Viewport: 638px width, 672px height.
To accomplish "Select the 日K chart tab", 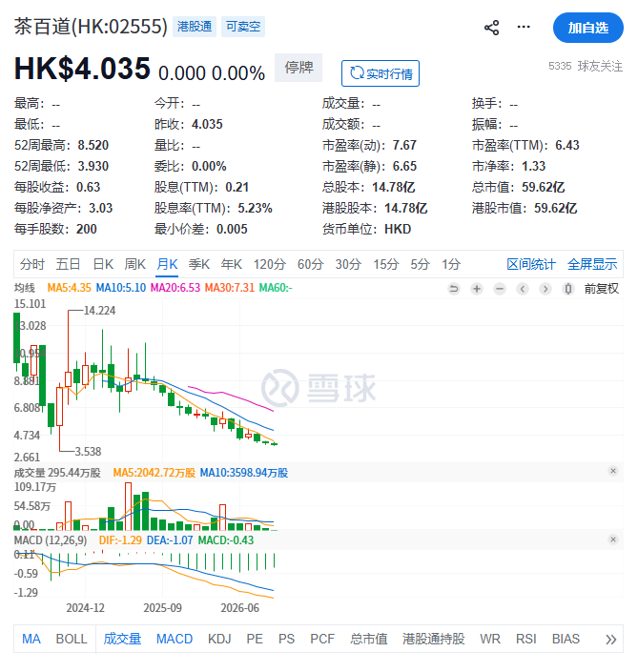I will tap(103, 264).
